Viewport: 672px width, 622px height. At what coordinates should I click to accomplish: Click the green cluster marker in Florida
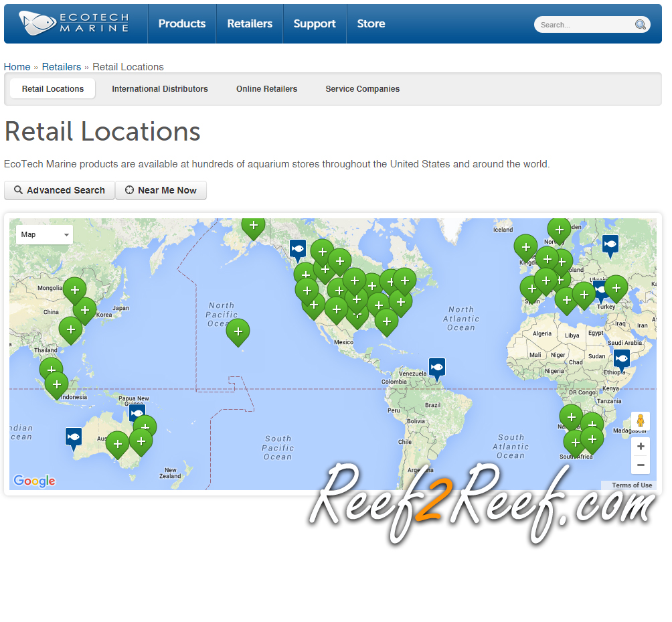pyautogui.click(x=387, y=322)
